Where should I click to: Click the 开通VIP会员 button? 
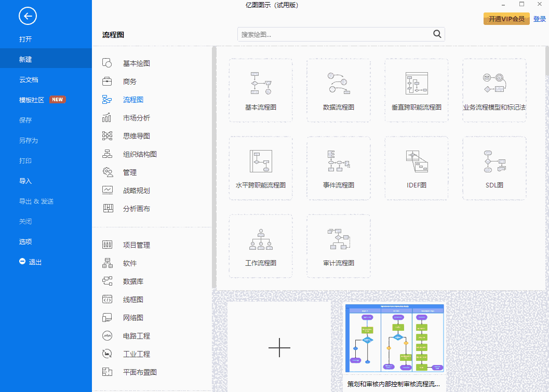[x=506, y=18]
